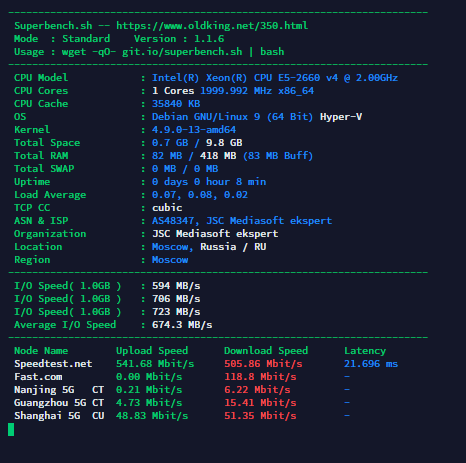Click the Debian GNU/Linux 9 OS value
This screenshot has height=463, width=466.
tap(232, 117)
